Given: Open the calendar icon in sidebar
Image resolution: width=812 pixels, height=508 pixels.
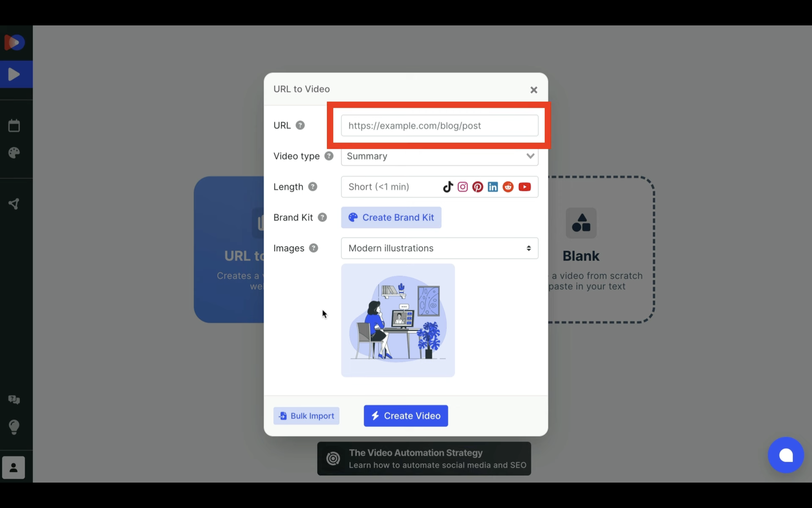Looking at the screenshot, I should (14, 126).
